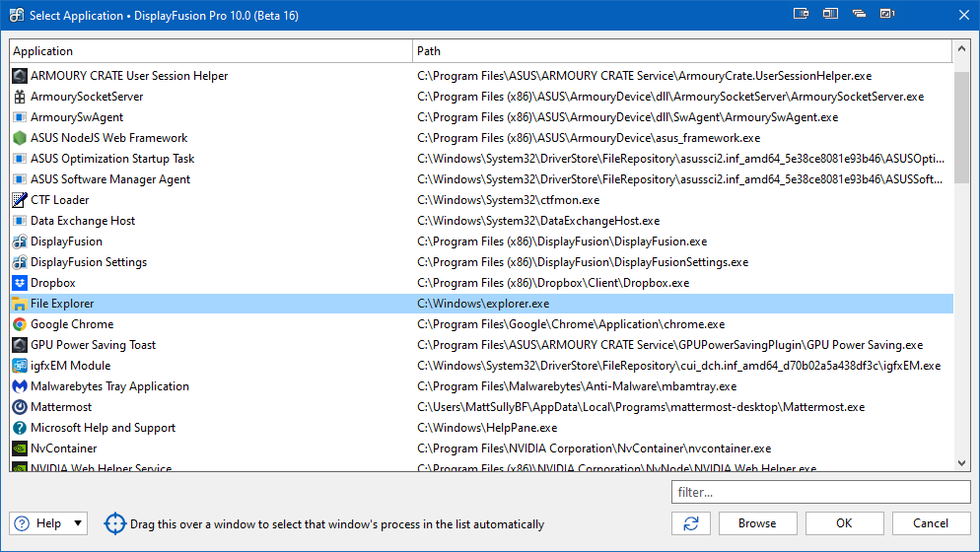Click the GPU Power Saving Toast icon
Viewport: 980px width, 552px height.
tap(20, 344)
